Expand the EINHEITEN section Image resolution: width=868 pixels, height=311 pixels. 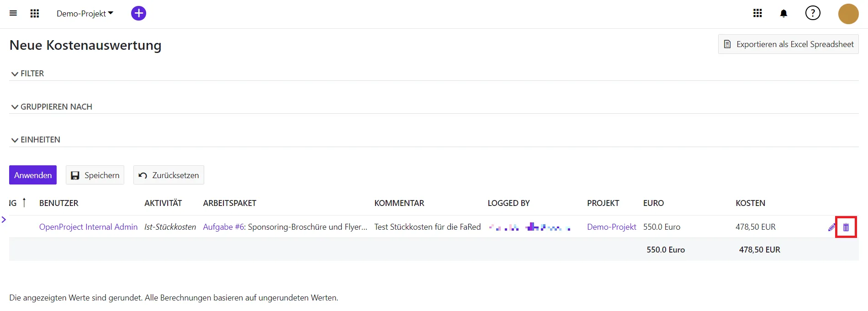coord(36,140)
